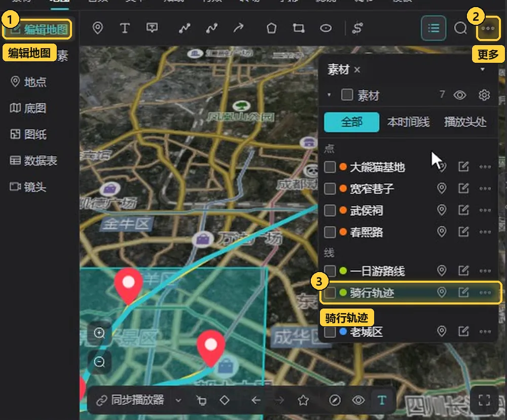Toggle the material list panel button
Viewport: 507px width, 420px height.
click(x=433, y=28)
